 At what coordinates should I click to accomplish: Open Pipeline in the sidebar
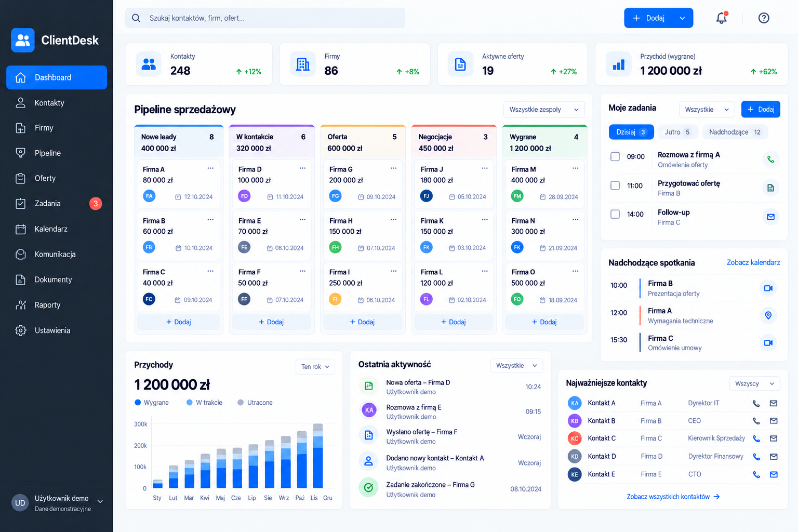click(x=57, y=153)
